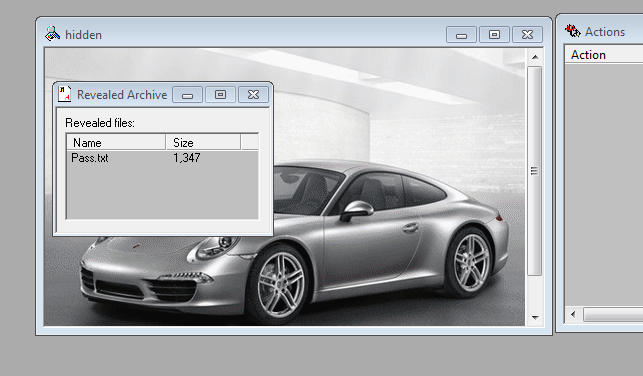Viewport: 643px width, 376px height.
Task: Click scroll up arrow in hidden window
Action: (535, 57)
